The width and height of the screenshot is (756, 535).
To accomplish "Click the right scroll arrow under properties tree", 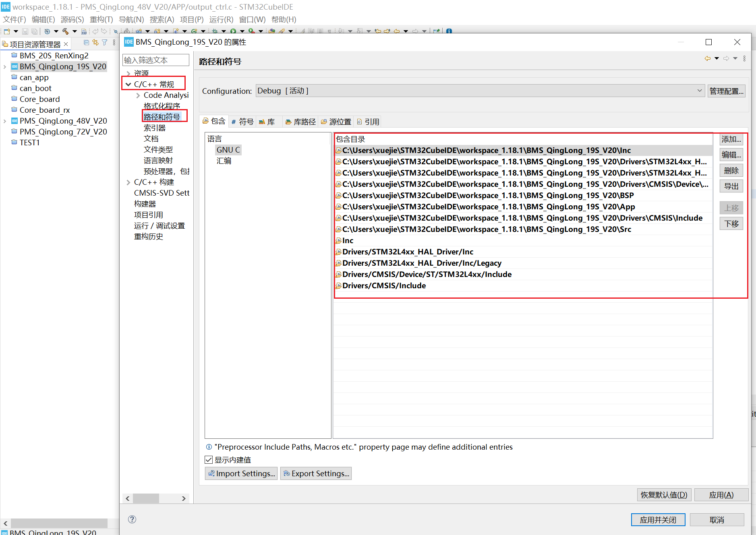I will 184,498.
